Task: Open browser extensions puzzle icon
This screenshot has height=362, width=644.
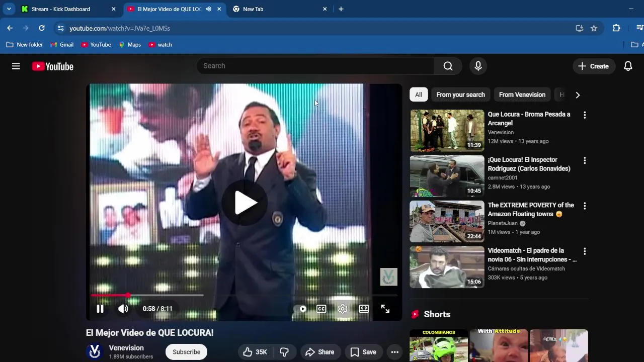Action: 616,28
